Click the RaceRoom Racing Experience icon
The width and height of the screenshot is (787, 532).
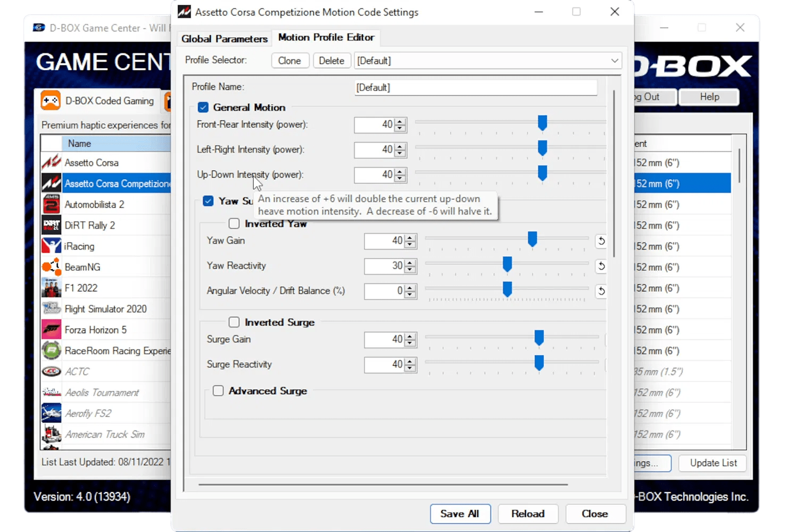[x=51, y=351]
